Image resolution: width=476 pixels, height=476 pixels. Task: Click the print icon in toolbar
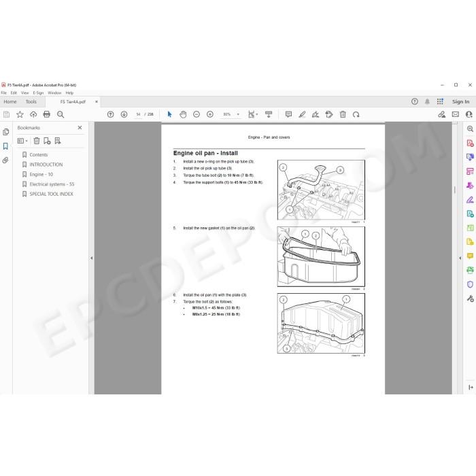(47, 114)
